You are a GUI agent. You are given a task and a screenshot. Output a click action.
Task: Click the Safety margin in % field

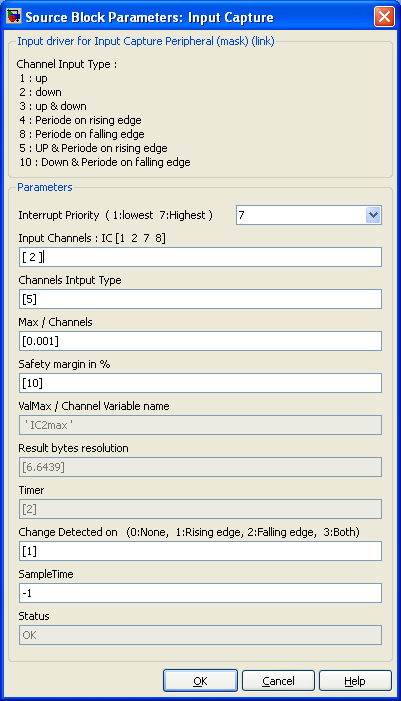pyautogui.click(x=200, y=383)
